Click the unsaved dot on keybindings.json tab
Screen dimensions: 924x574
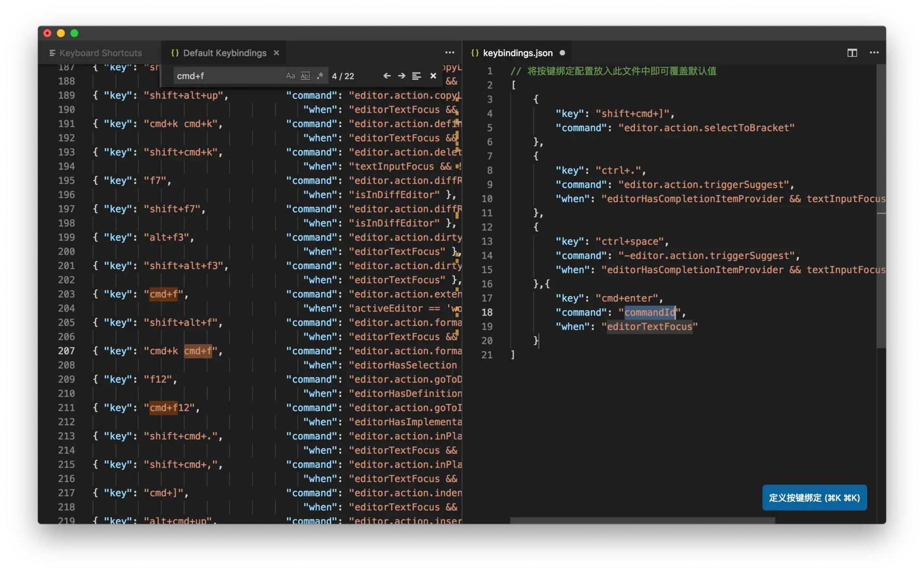point(562,53)
